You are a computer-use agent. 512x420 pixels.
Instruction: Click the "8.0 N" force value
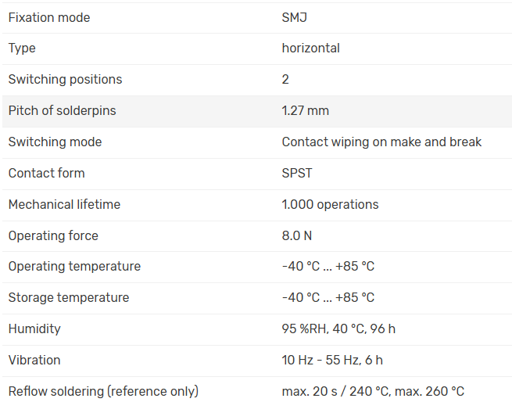coord(296,235)
